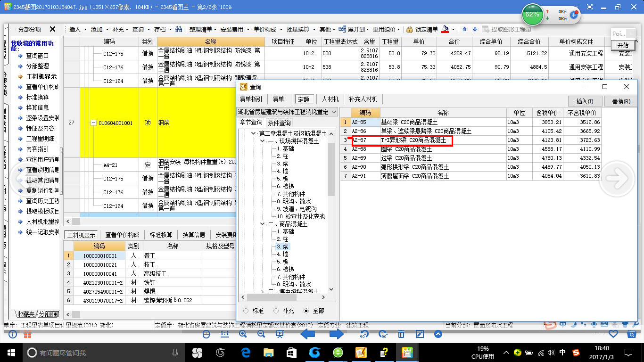
Task: Switch to the 人材机 tab
Action: [x=330, y=99]
